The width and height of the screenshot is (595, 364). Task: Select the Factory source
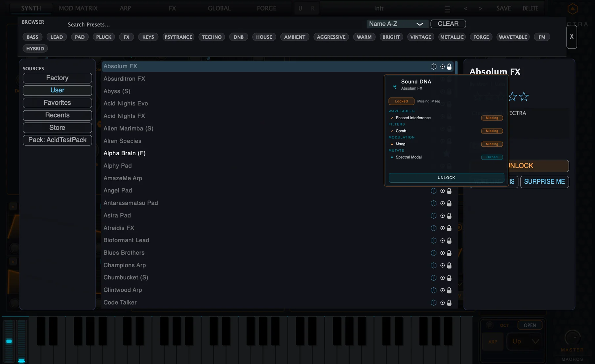click(57, 78)
